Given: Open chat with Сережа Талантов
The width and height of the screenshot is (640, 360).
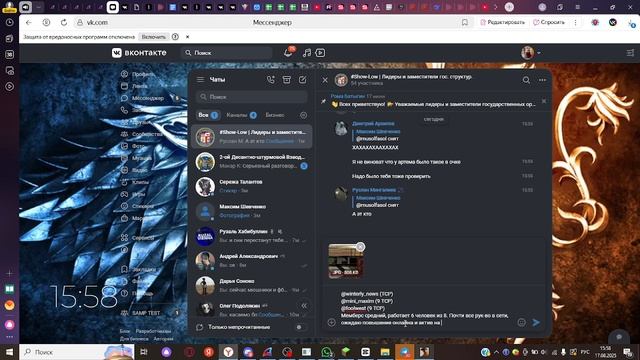Looking at the screenshot, I should tap(251, 186).
